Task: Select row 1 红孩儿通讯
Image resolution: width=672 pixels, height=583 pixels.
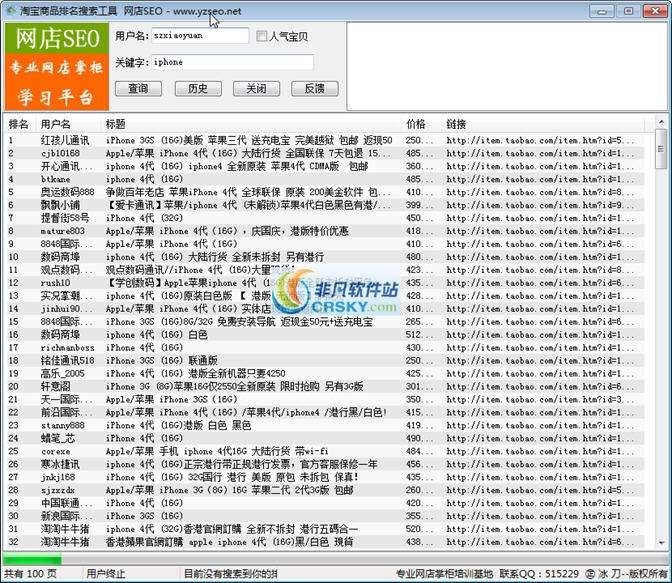Action: pyautogui.click(x=324, y=140)
